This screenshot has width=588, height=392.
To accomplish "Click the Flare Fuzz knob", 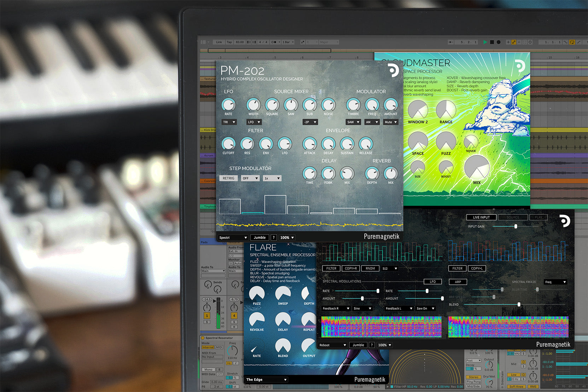I will pyautogui.click(x=257, y=293).
